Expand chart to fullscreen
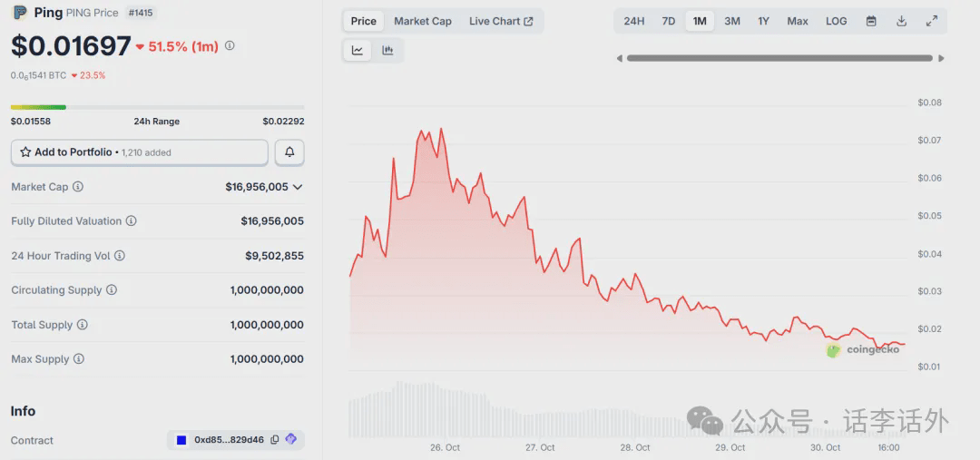980x460 pixels. tap(932, 21)
